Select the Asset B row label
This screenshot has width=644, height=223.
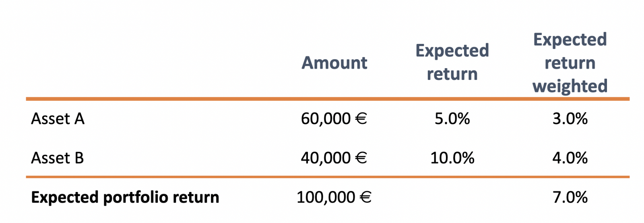point(57,158)
